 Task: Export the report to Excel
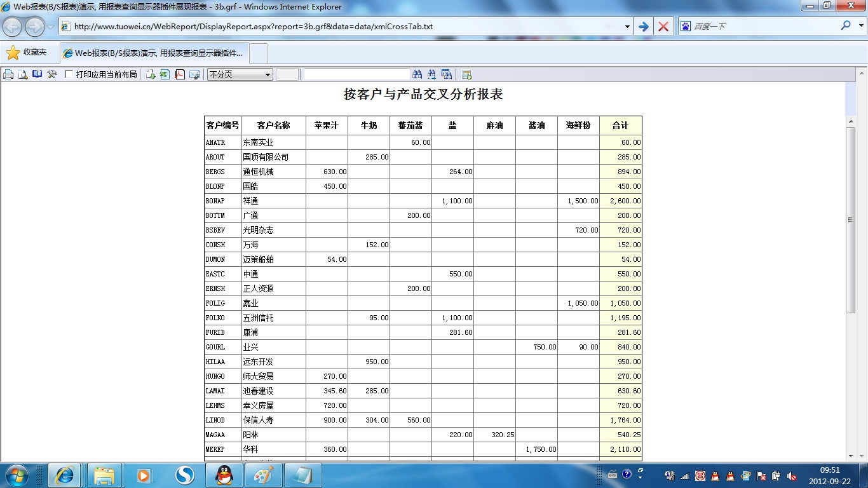pos(165,74)
